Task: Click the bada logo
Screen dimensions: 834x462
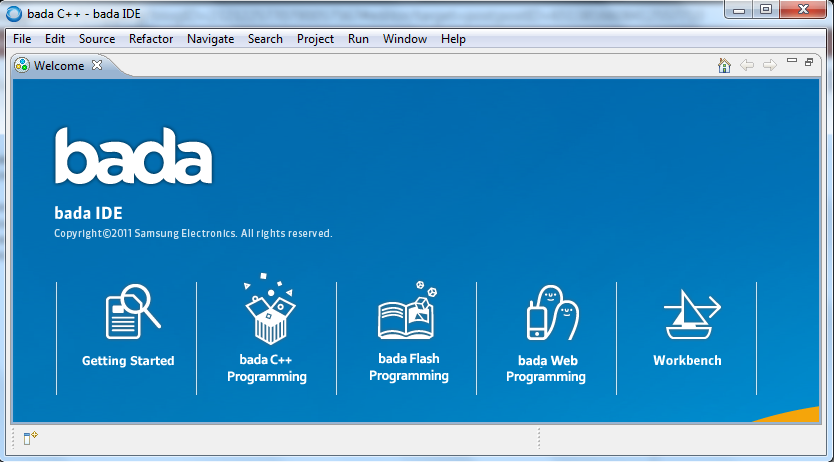Action: point(134,156)
